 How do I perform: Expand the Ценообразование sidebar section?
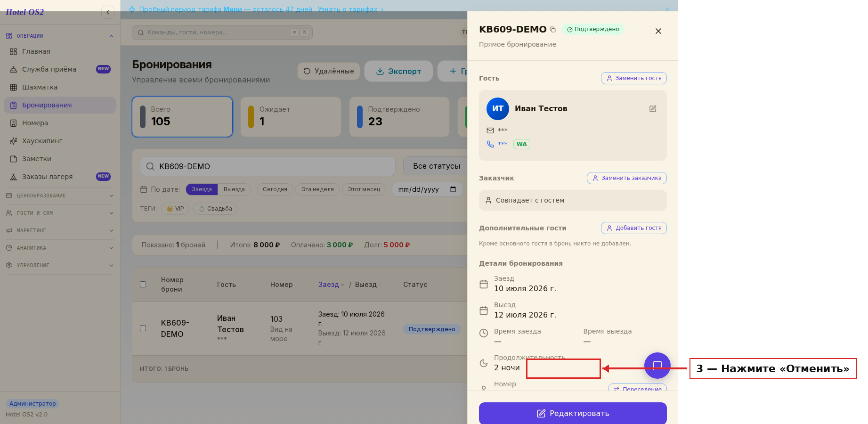pos(60,196)
